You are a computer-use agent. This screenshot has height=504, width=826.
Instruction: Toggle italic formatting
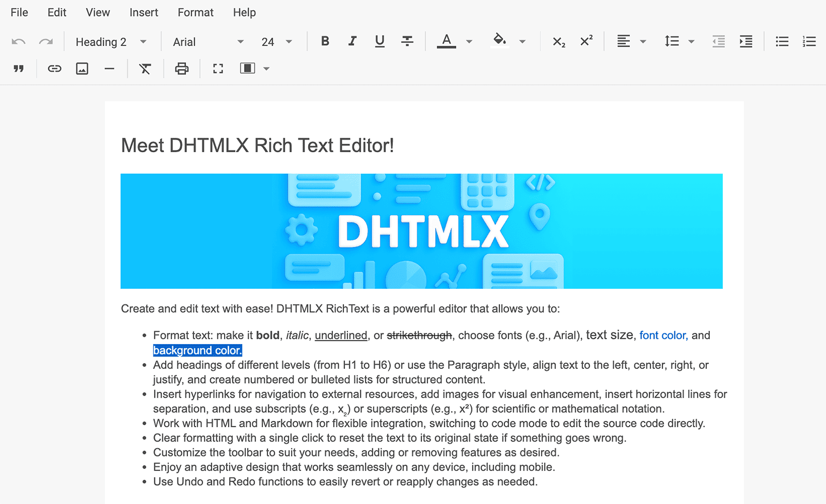[x=352, y=41]
